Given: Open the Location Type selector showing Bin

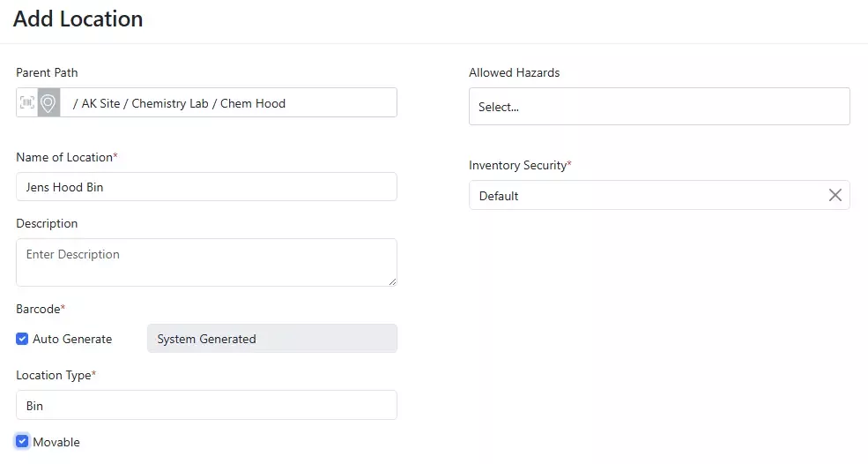Looking at the screenshot, I should pyautogui.click(x=206, y=406).
